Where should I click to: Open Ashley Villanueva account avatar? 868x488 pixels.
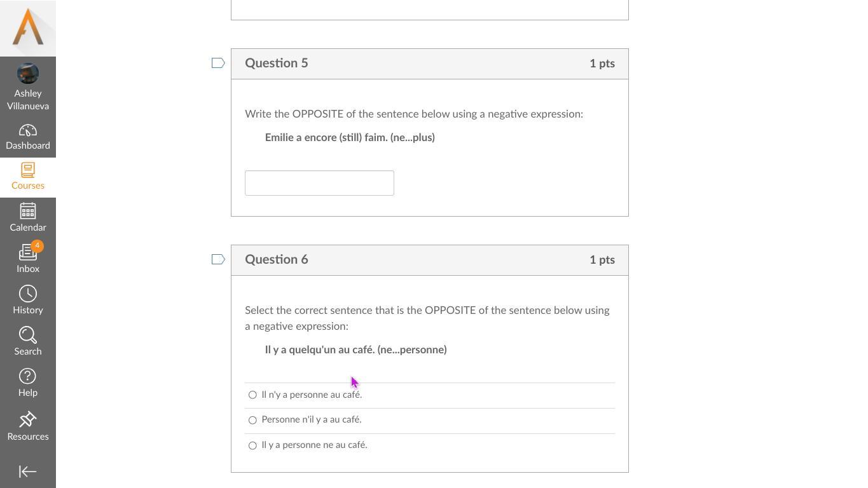tap(28, 73)
